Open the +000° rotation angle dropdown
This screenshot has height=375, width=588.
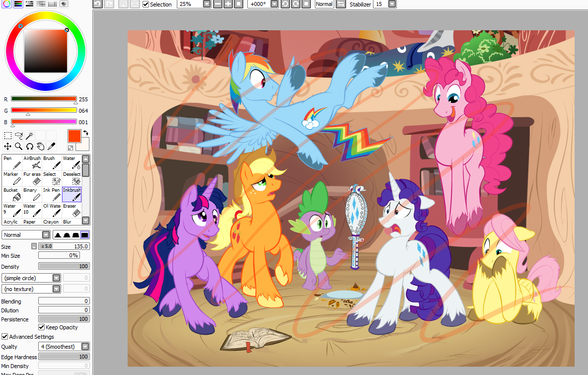tap(275, 4)
